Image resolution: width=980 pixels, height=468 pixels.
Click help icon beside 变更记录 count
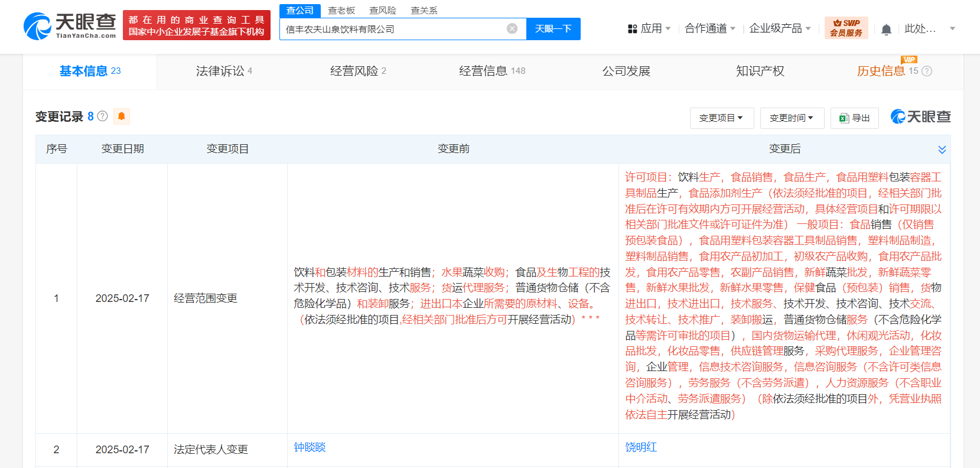[103, 116]
